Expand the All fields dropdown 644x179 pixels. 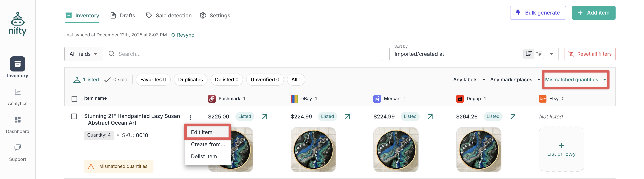[x=83, y=54]
